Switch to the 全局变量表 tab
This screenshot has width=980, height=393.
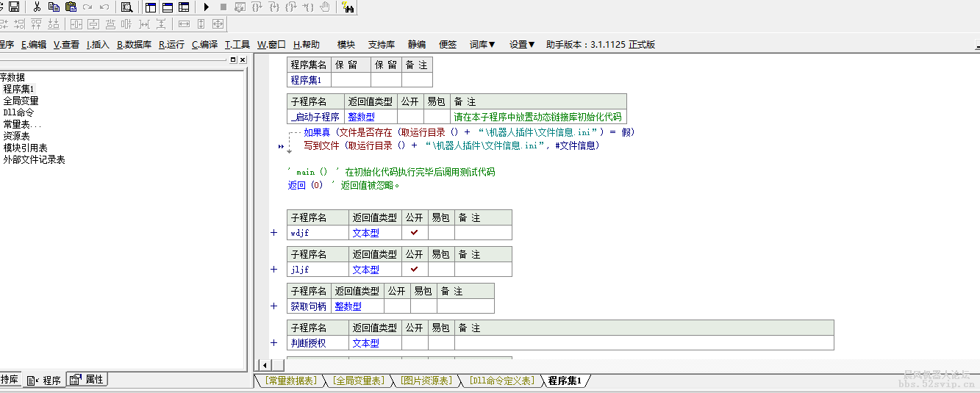tap(358, 381)
